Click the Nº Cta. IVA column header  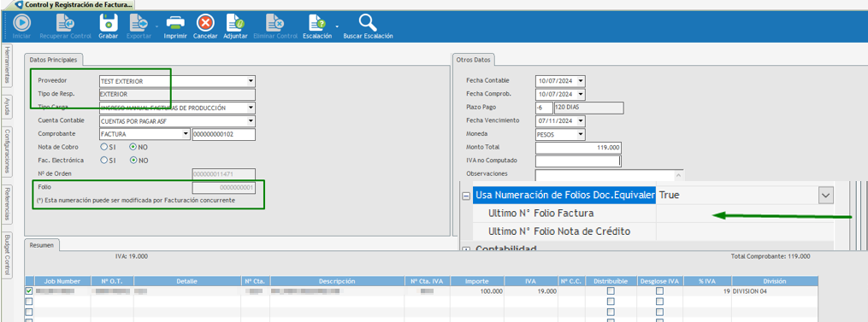click(x=427, y=281)
